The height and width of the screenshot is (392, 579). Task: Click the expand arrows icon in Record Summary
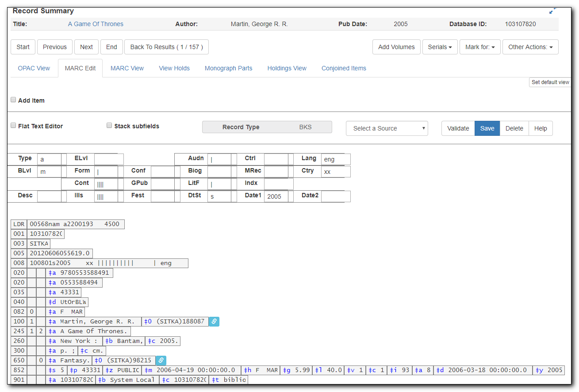click(552, 10)
